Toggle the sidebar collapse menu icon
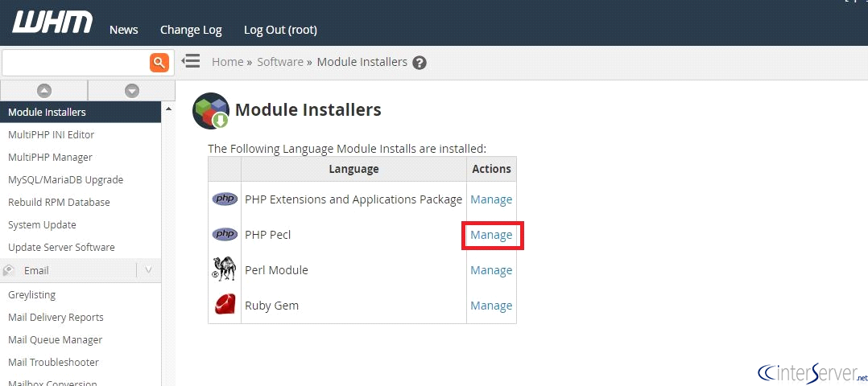 click(x=190, y=61)
